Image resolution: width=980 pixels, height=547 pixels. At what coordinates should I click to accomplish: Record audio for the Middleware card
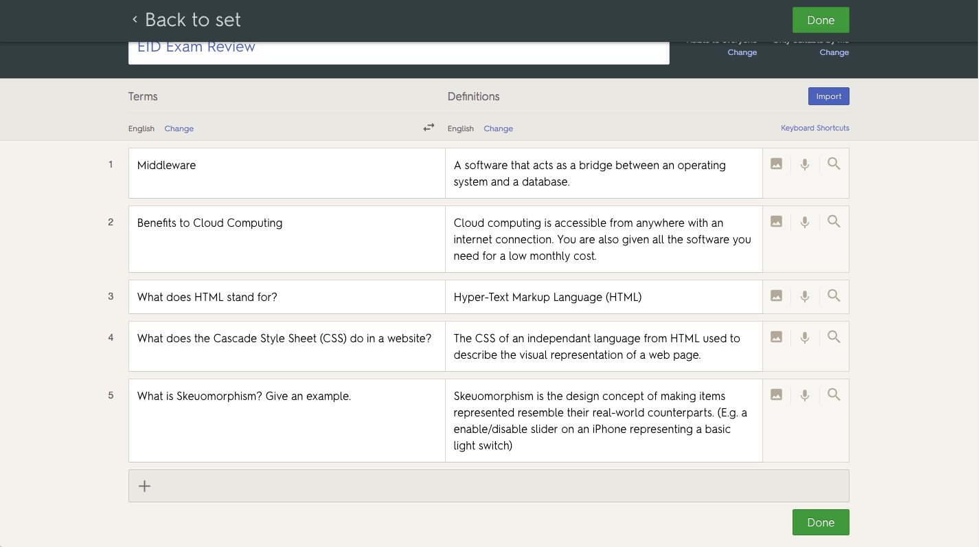pyautogui.click(x=805, y=164)
